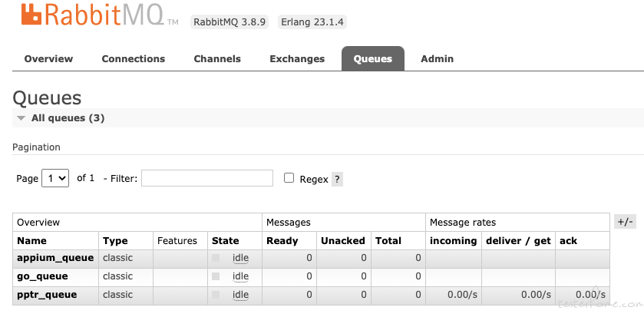Enable the Regex checkbox
Screen dimensions: 644x317
tap(289, 178)
